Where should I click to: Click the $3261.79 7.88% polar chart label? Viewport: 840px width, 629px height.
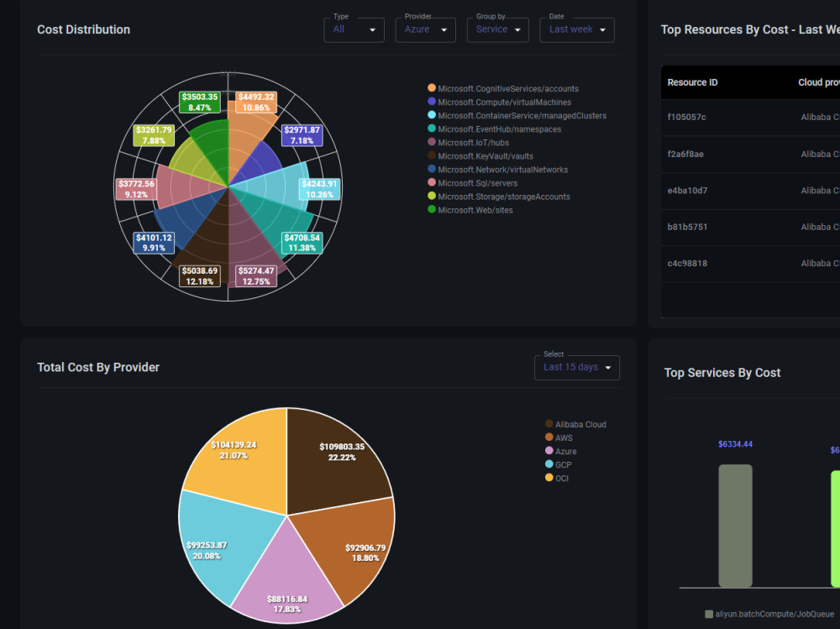click(154, 135)
